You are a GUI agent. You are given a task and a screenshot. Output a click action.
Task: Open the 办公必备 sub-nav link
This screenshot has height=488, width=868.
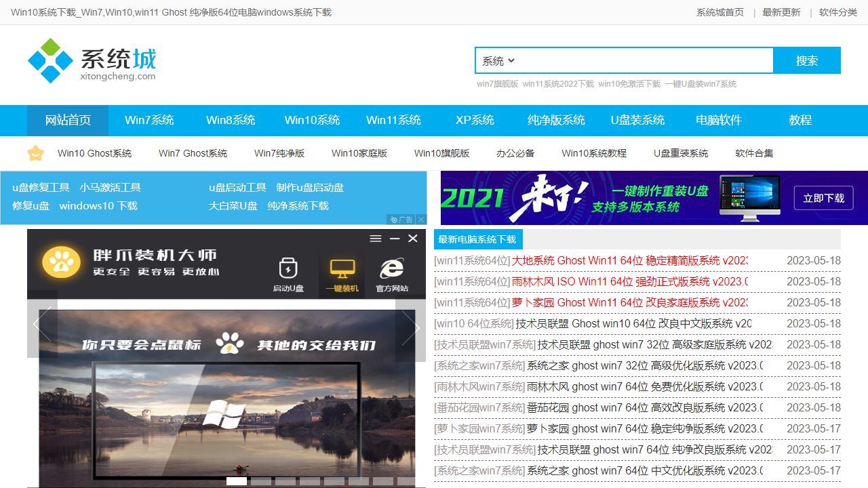click(x=515, y=153)
